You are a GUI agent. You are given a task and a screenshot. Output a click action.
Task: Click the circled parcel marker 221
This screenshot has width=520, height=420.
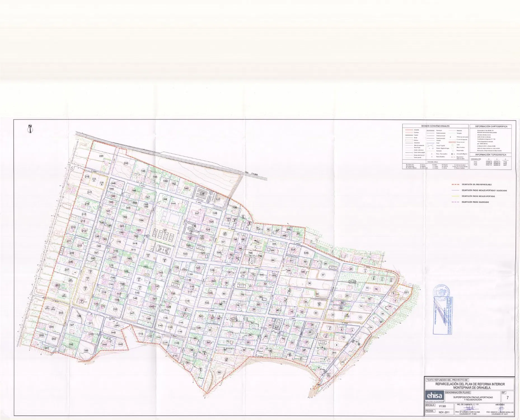[406, 292]
